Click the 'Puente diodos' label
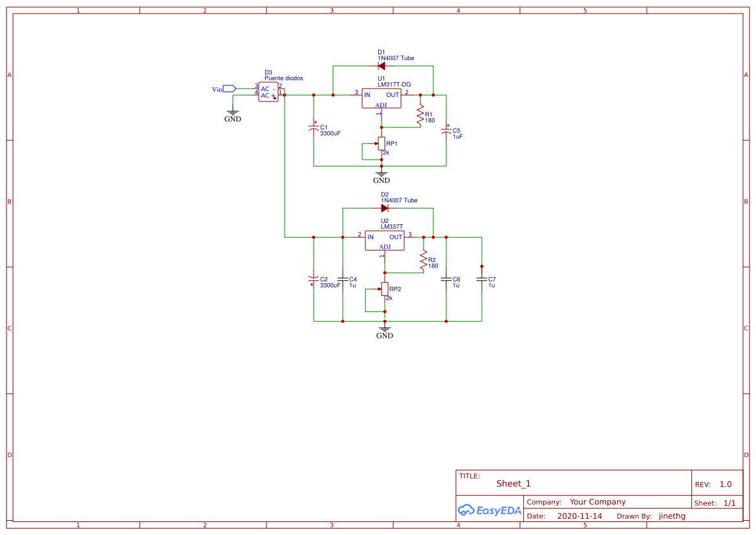 [284, 78]
